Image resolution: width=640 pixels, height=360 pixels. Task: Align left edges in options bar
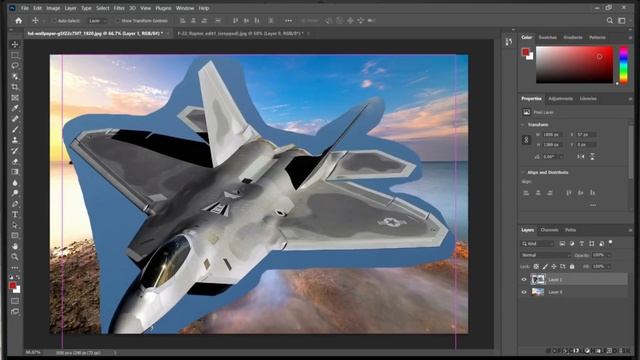[183, 20]
